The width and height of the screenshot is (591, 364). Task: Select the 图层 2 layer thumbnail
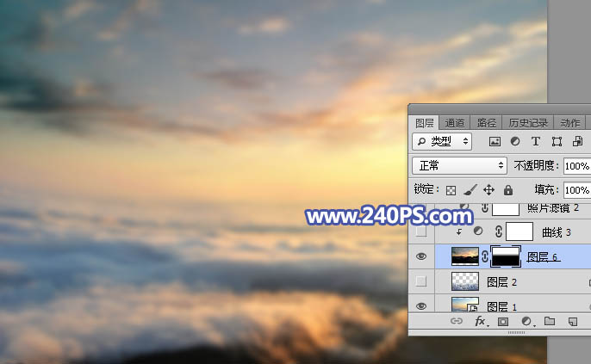pos(465,281)
